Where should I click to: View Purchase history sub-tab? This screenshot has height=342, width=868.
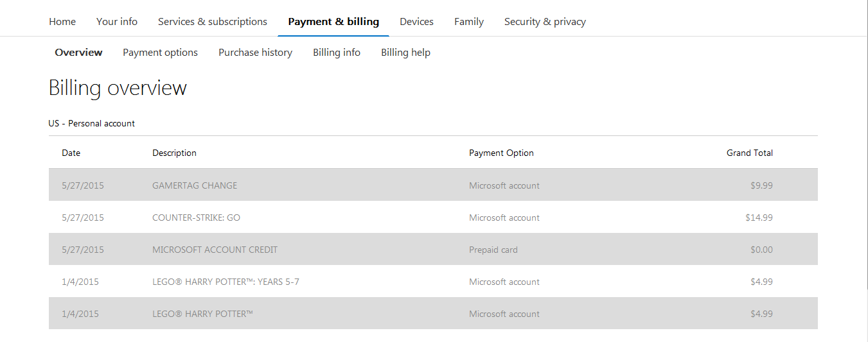[x=255, y=53]
